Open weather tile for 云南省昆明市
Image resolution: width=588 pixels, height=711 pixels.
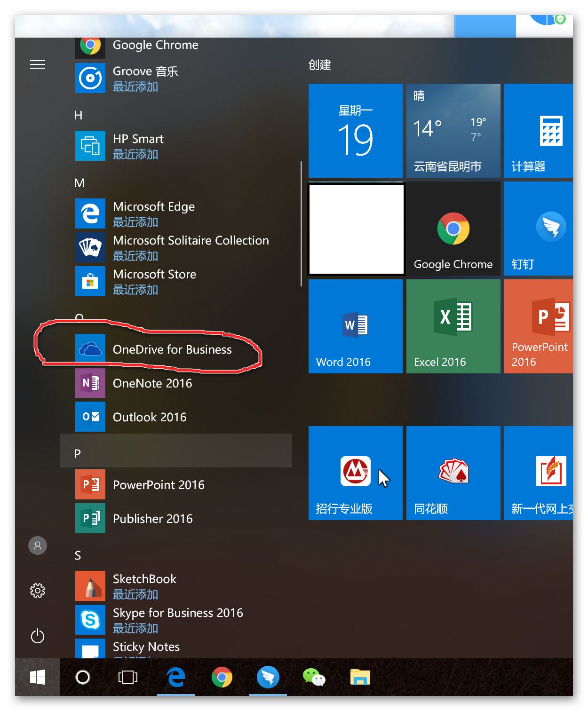(x=453, y=131)
